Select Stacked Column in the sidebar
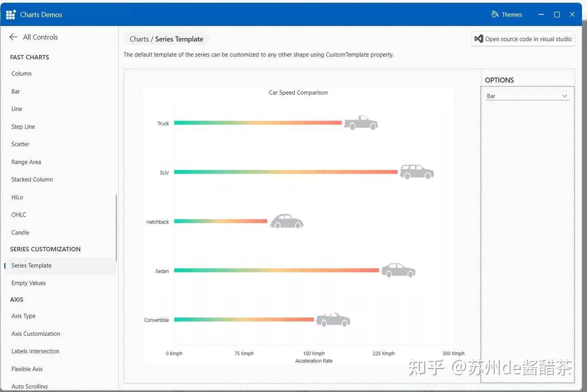Screen dimensions: 587x392 (x=32, y=179)
